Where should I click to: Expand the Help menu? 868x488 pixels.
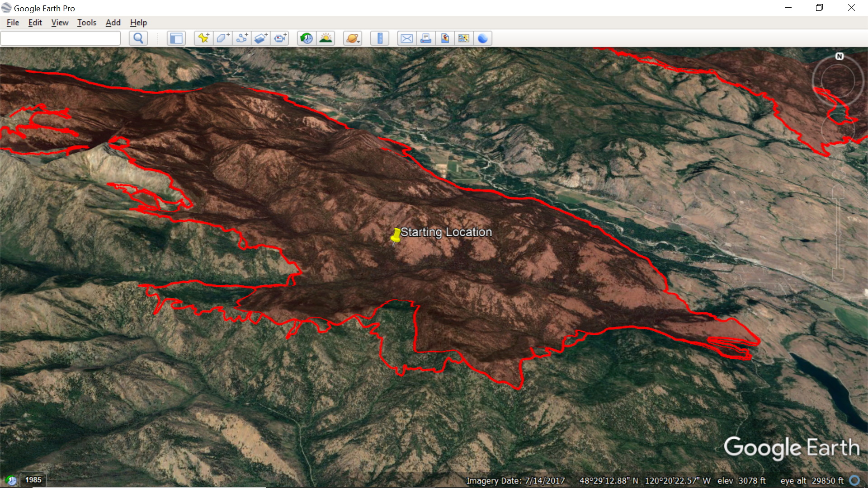(x=138, y=23)
